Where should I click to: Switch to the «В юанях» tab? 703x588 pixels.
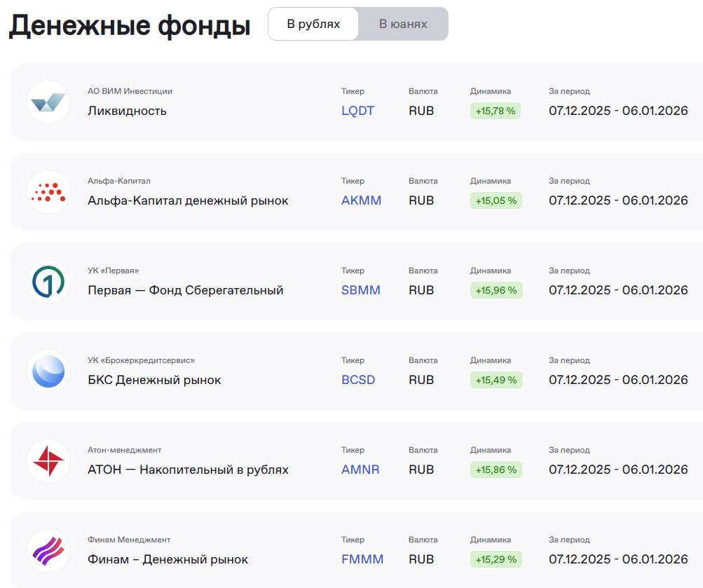(x=403, y=24)
